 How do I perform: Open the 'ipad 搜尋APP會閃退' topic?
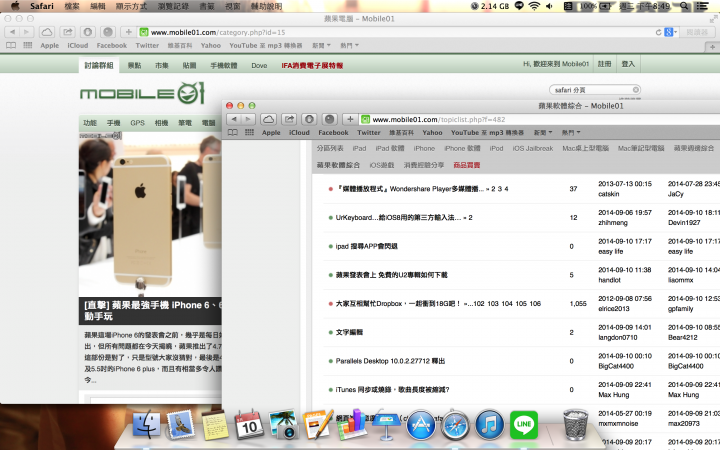coord(366,246)
